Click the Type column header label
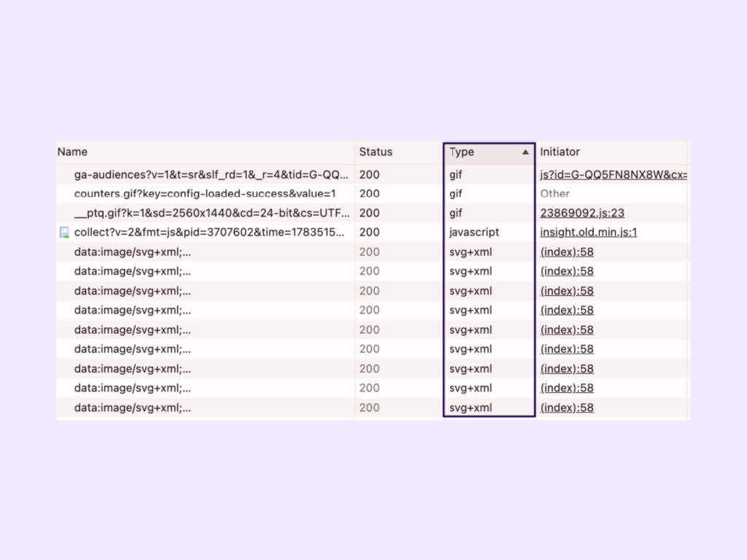Image resolution: width=747 pixels, height=560 pixels. (x=462, y=152)
